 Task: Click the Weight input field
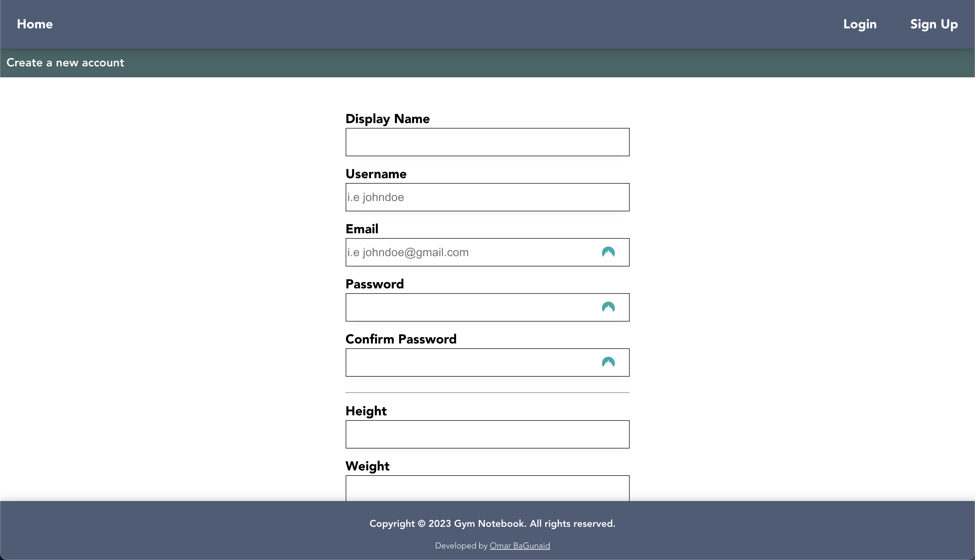487,488
